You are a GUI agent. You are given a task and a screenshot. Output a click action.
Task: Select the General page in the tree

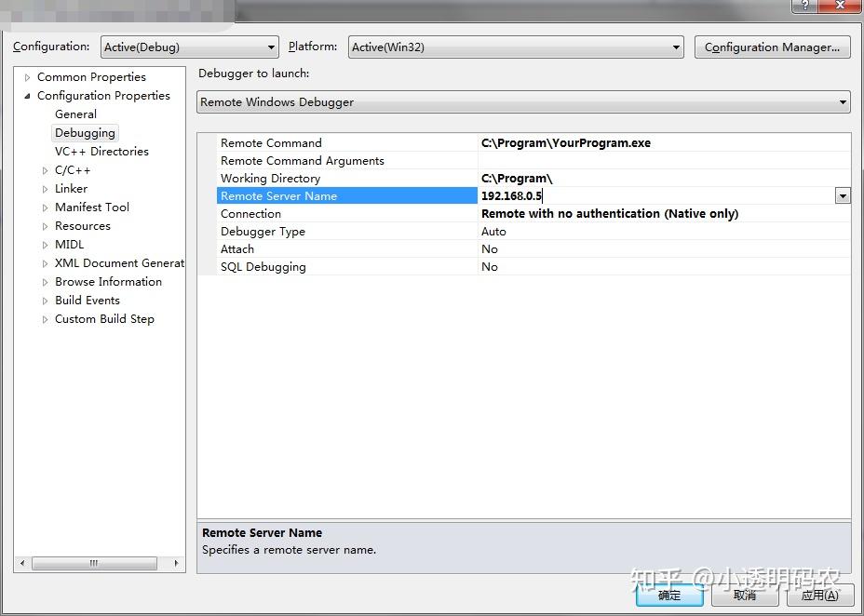coord(74,114)
